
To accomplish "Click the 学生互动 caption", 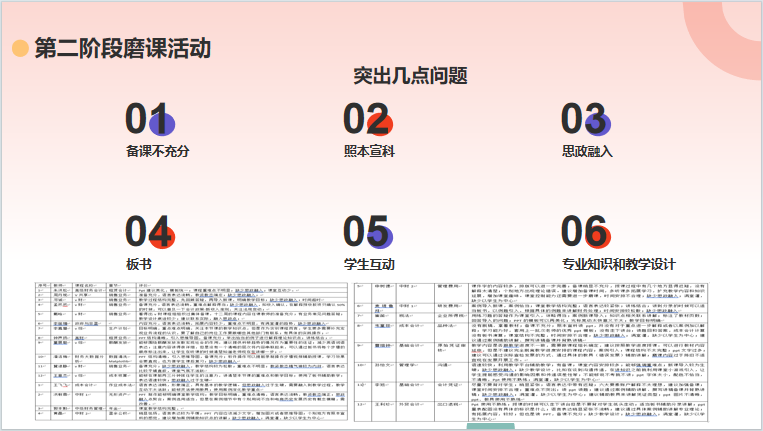I will pyautogui.click(x=369, y=265).
